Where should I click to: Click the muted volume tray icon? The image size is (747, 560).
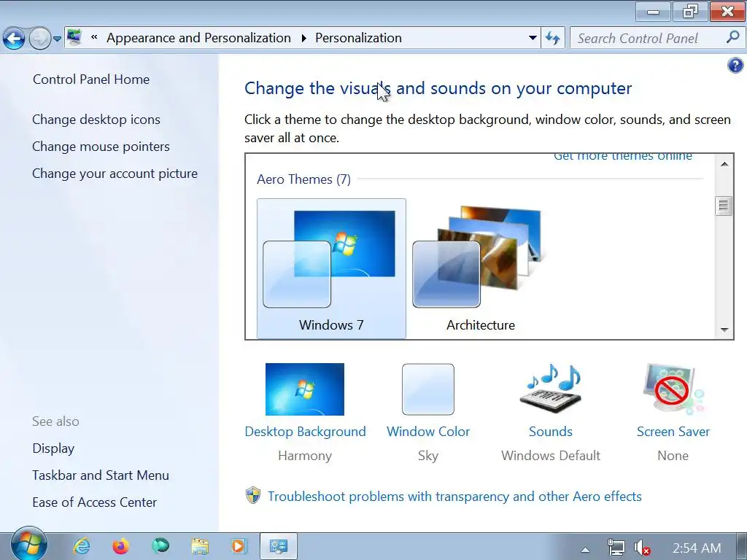point(642,548)
